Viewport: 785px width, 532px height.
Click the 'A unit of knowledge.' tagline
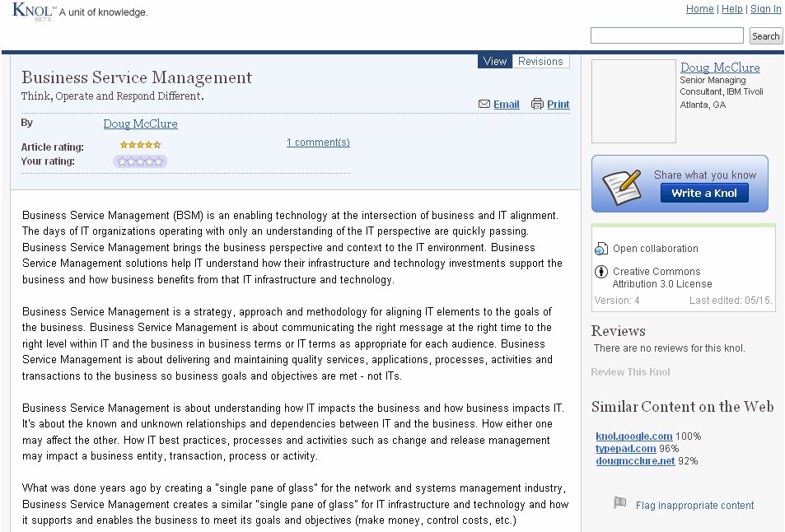tap(104, 12)
